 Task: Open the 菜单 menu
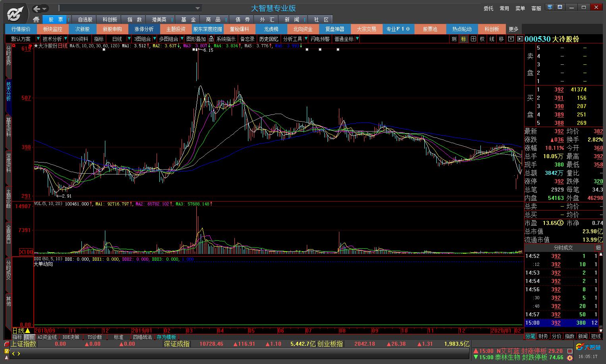[x=520, y=8]
